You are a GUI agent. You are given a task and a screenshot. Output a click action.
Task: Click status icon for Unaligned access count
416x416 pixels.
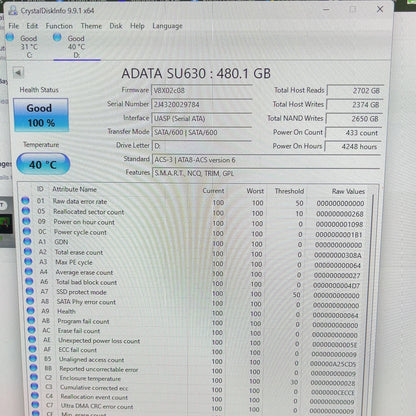[x=33, y=358]
